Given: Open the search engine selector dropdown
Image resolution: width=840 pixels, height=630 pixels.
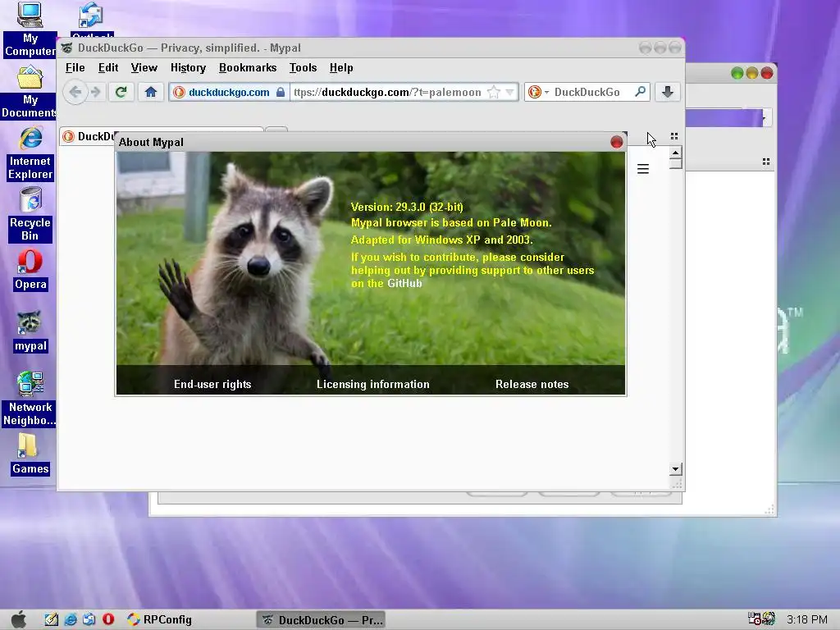Looking at the screenshot, I should pyautogui.click(x=538, y=92).
